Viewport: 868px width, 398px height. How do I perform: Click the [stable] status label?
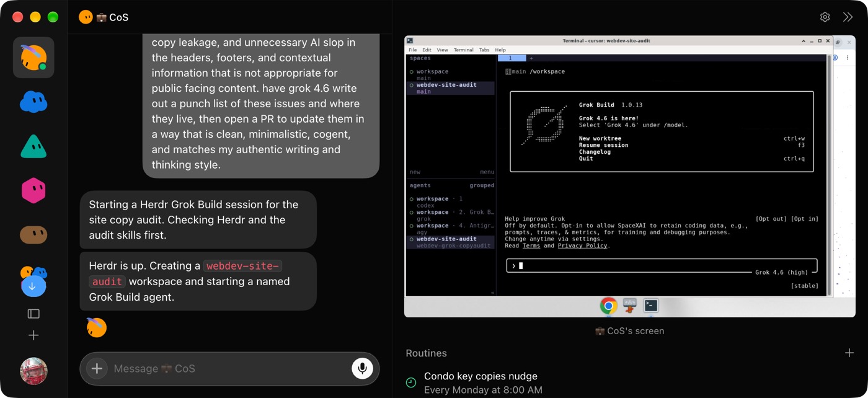coord(804,286)
